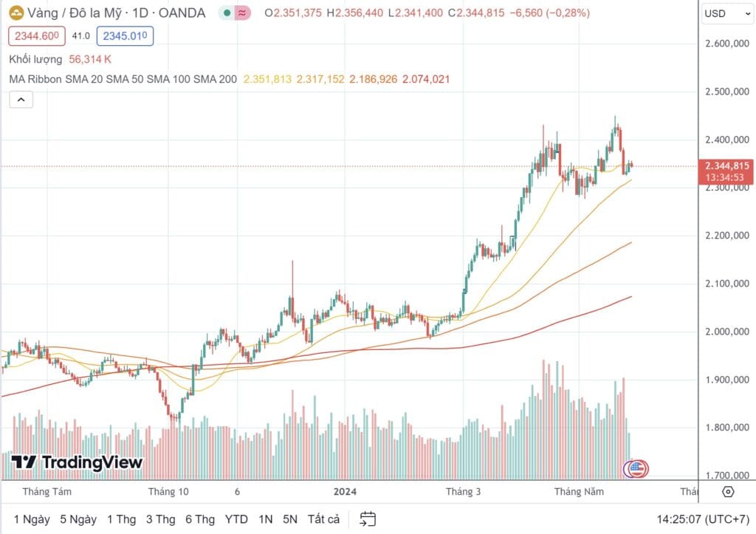756x534 pixels.
Task: Click the sell price 2344.60 button
Action: pos(37,36)
